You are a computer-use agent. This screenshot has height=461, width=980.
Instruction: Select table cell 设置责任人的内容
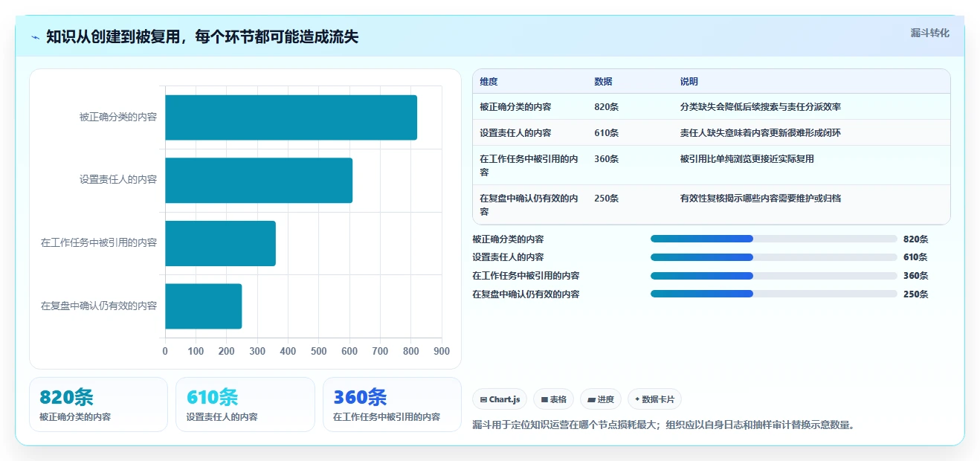515,133
